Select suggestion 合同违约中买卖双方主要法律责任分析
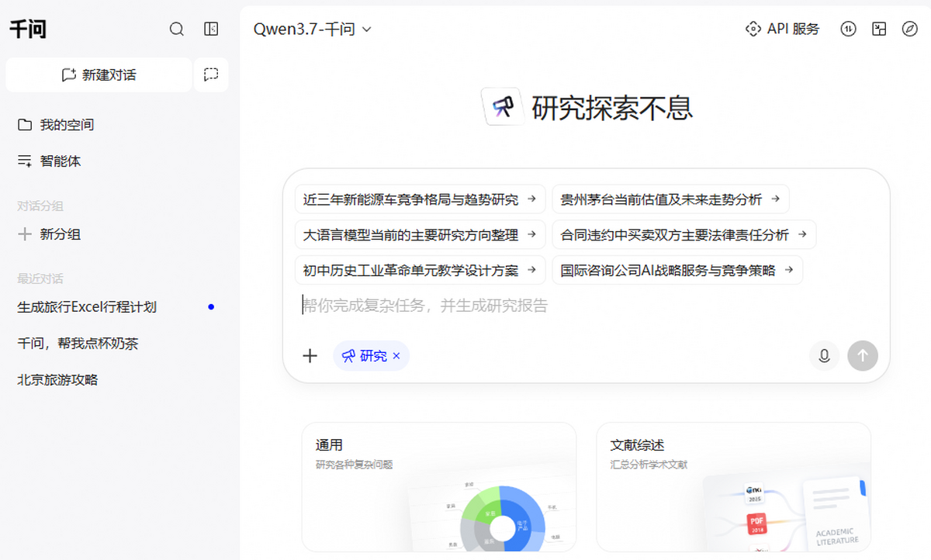Viewport: 931px width, 560px height. pyautogui.click(x=684, y=235)
